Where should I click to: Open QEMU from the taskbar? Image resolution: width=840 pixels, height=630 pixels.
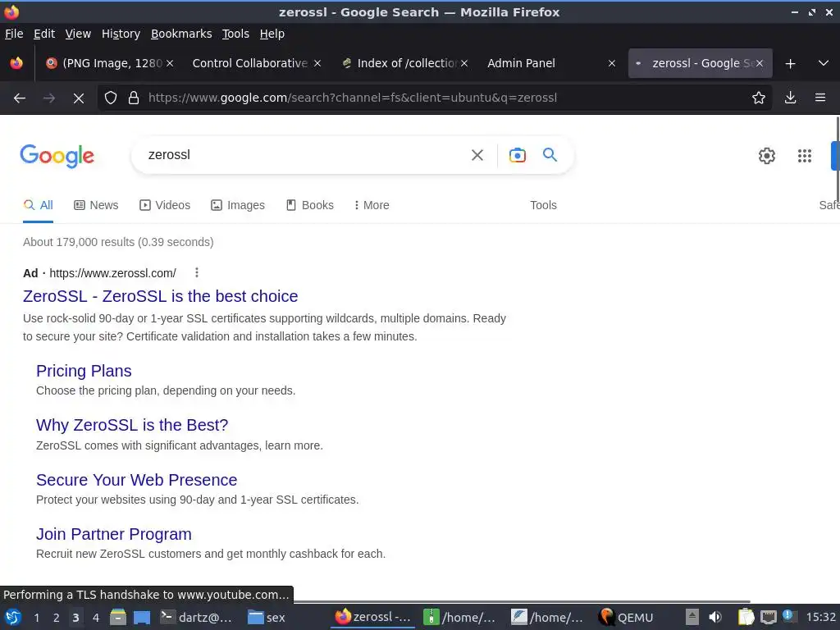point(626,618)
